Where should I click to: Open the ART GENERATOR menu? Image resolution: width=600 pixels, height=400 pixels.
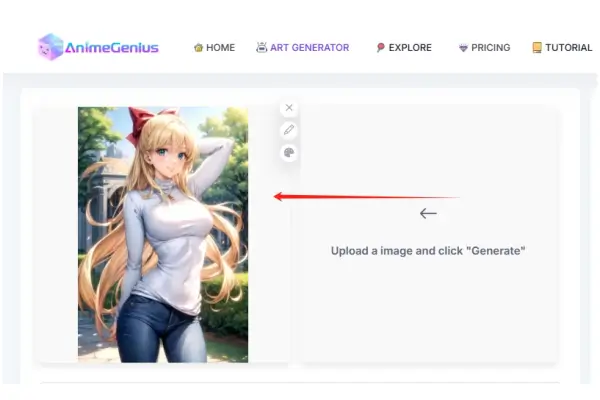click(303, 47)
